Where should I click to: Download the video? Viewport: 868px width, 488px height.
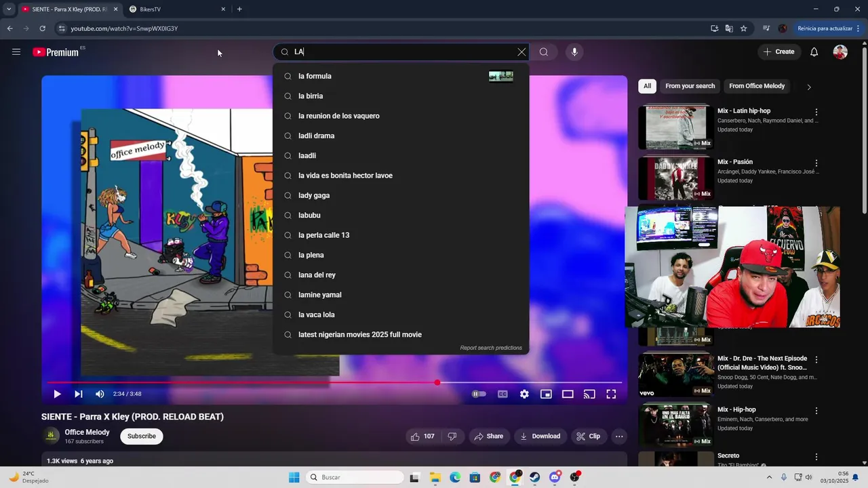click(x=540, y=436)
